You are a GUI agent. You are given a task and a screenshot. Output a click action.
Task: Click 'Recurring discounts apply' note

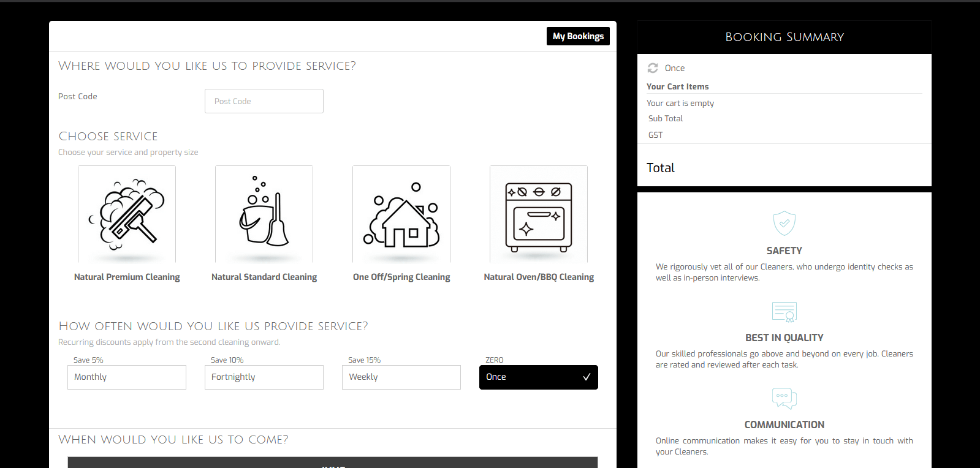169,342
